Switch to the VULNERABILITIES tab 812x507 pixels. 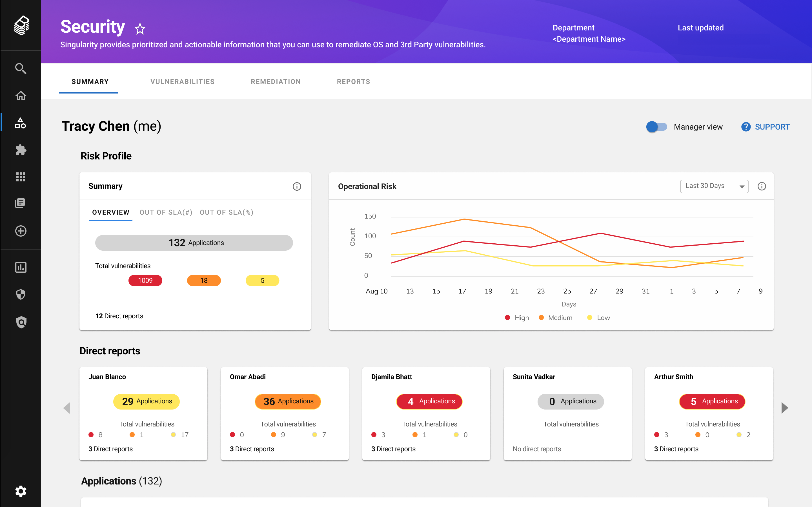tap(183, 81)
